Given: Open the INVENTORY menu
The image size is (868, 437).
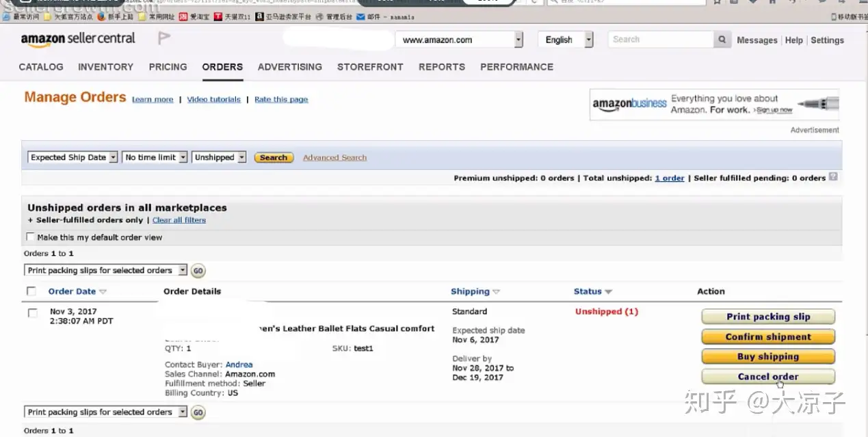Looking at the screenshot, I should coord(106,67).
